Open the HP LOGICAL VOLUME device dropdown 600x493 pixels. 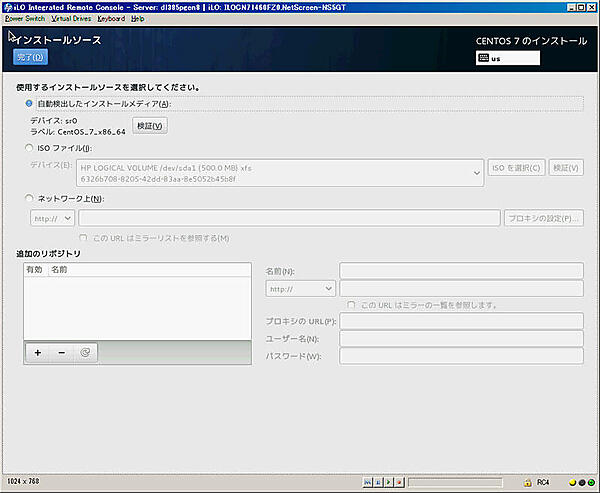(283, 172)
